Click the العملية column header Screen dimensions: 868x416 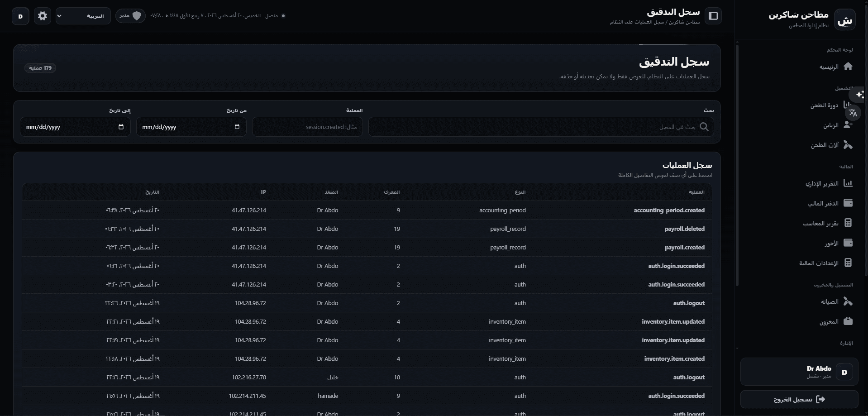(x=696, y=192)
